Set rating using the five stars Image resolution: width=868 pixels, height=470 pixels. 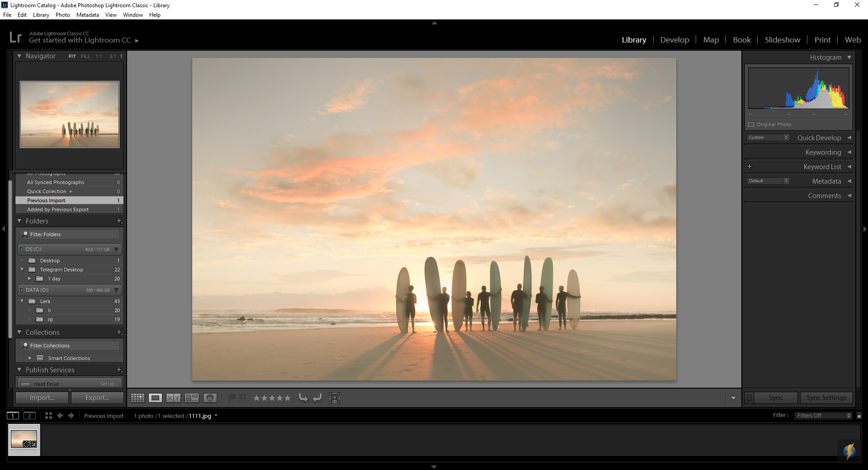tap(272, 398)
